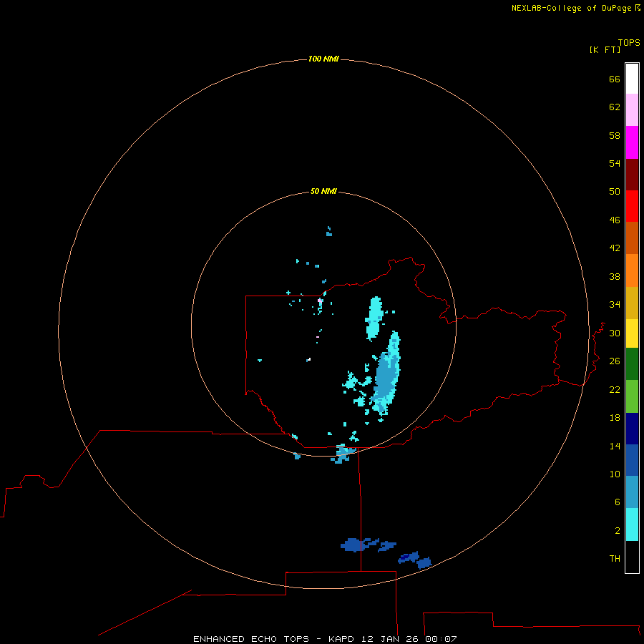Viewport: 644px width, 644px height.
Task: Click the legend value 10
Action: (x=615, y=474)
